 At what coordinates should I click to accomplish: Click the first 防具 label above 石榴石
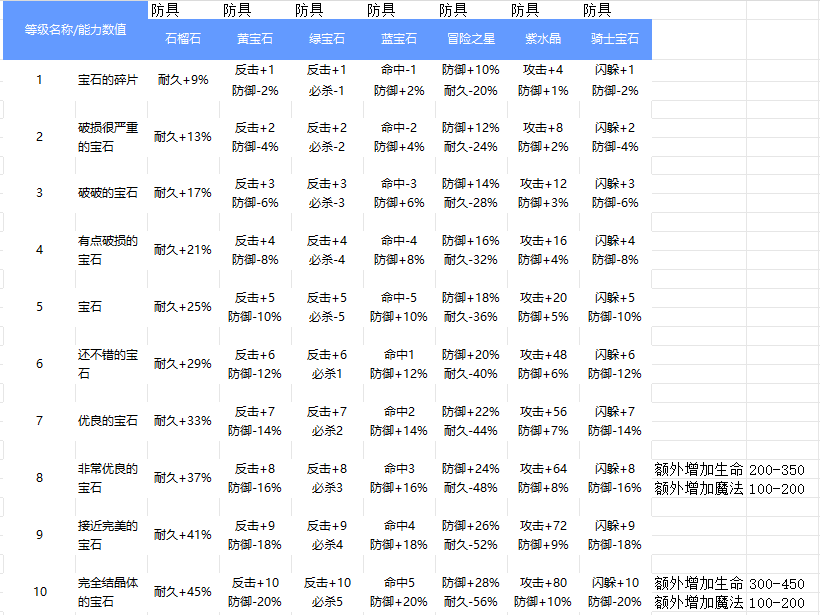coord(162,10)
